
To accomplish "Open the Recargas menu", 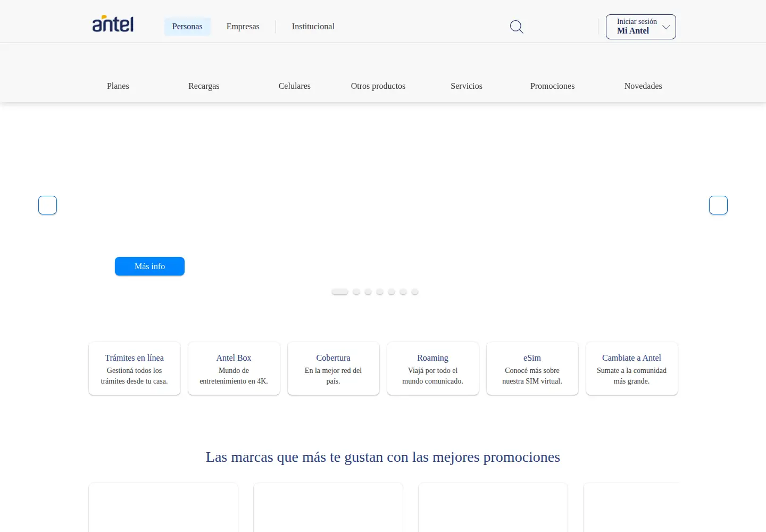I will click(204, 86).
